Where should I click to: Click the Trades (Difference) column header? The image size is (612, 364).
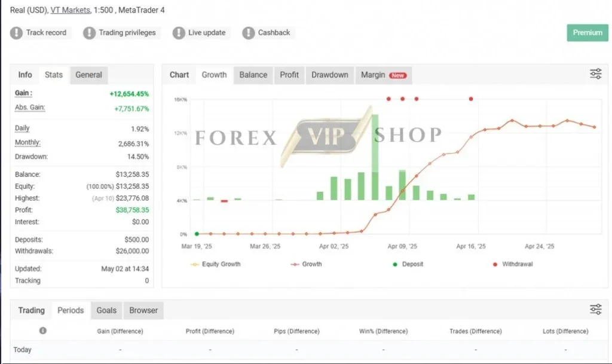475,331
